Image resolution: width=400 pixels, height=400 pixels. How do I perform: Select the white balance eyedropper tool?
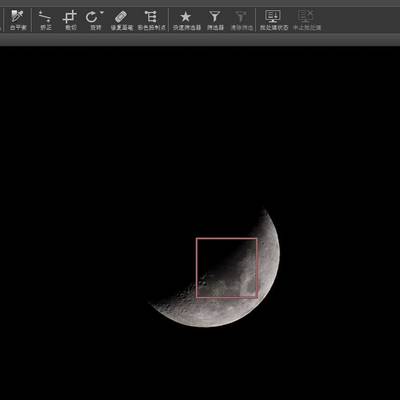(x=17, y=17)
